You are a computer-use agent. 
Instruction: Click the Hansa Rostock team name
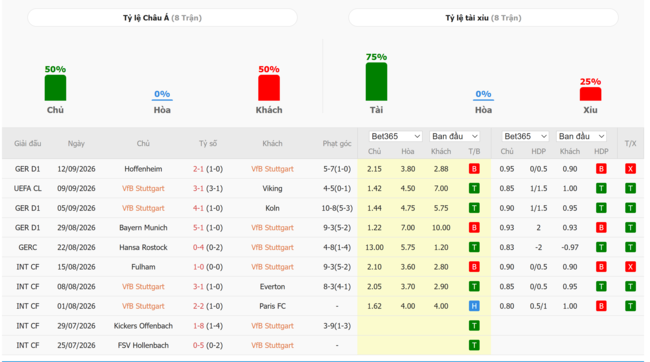(x=143, y=247)
